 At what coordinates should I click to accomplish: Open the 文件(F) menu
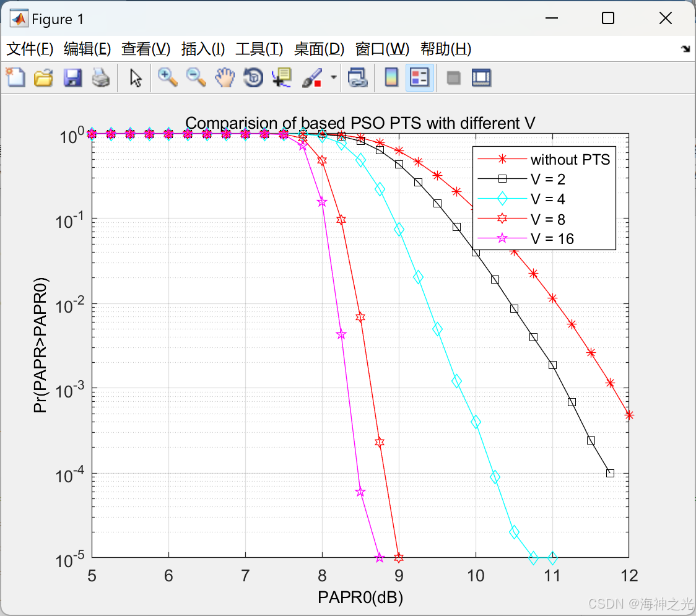(x=30, y=49)
